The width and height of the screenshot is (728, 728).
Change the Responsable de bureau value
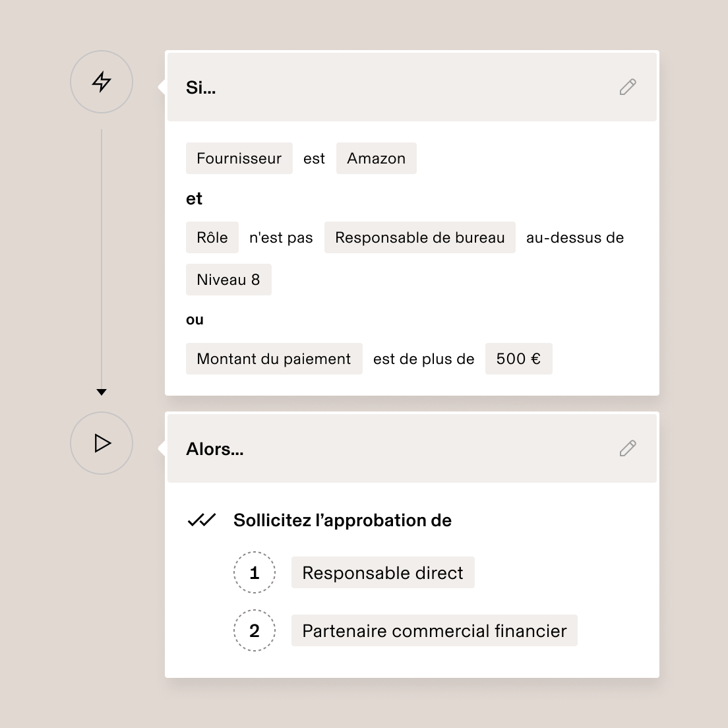(x=419, y=237)
